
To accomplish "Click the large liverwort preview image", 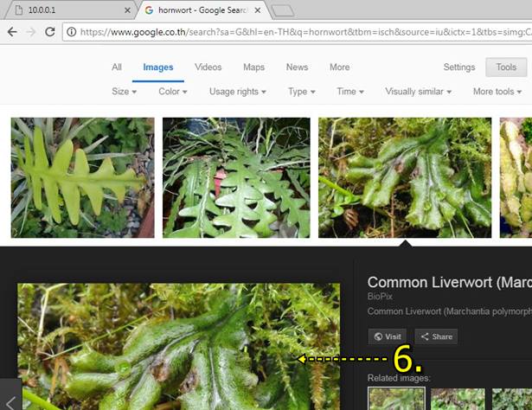I will (x=178, y=347).
